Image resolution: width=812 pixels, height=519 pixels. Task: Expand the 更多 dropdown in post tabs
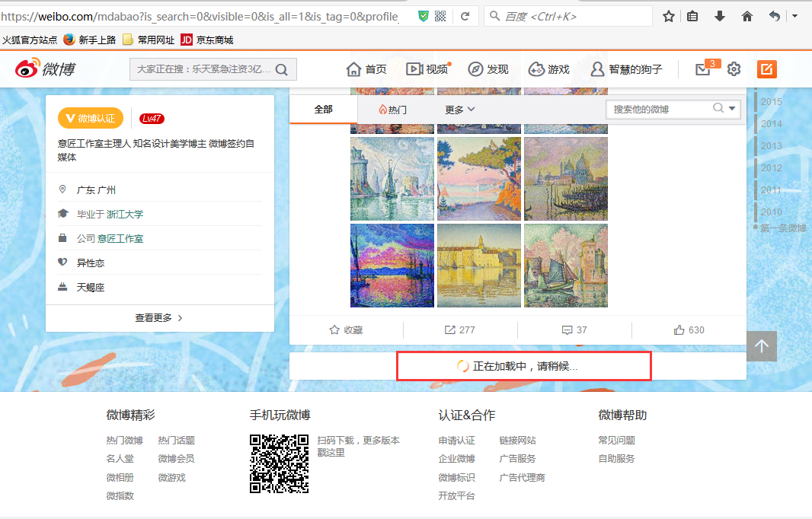[460, 110]
